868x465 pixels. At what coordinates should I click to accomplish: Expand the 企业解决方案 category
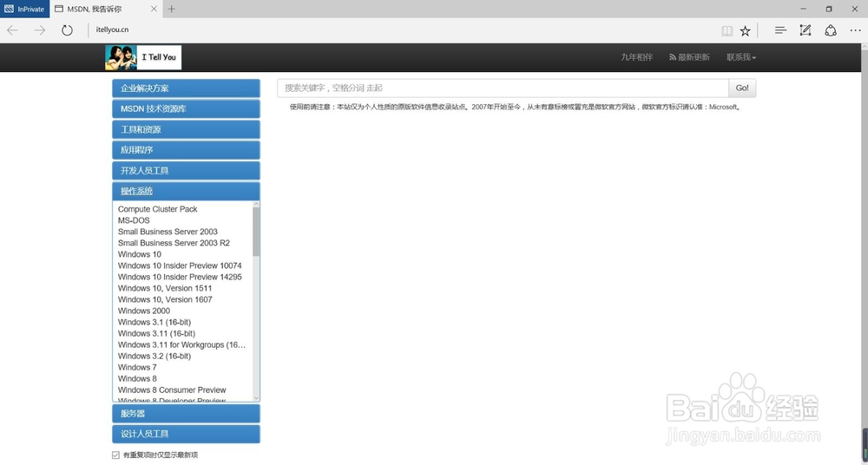186,88
